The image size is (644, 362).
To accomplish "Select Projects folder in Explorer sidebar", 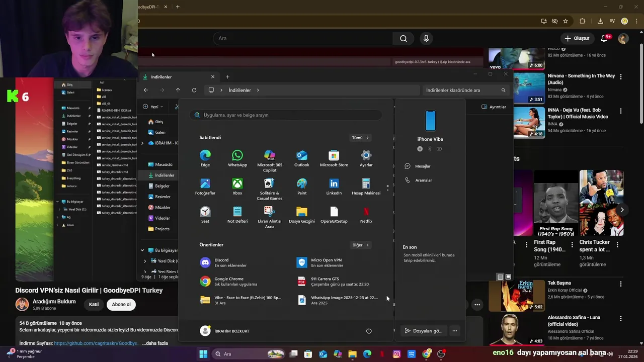I will tap(158, 229).
